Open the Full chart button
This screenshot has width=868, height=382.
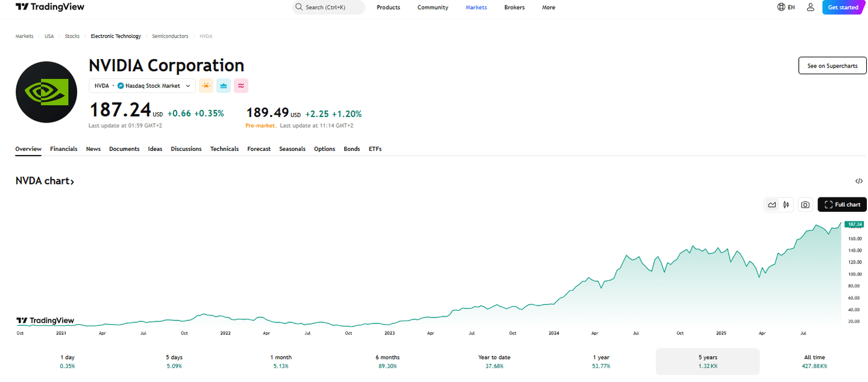(x=842, y=205)
